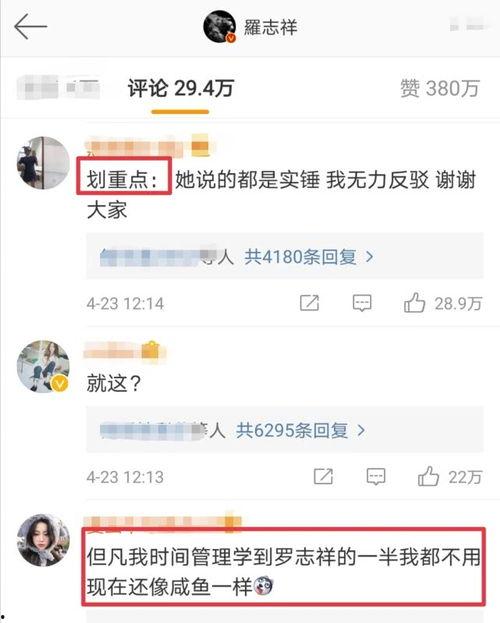Share the 就这? comment
This screenshot has width=500, height=623.
tap(323, 476)
